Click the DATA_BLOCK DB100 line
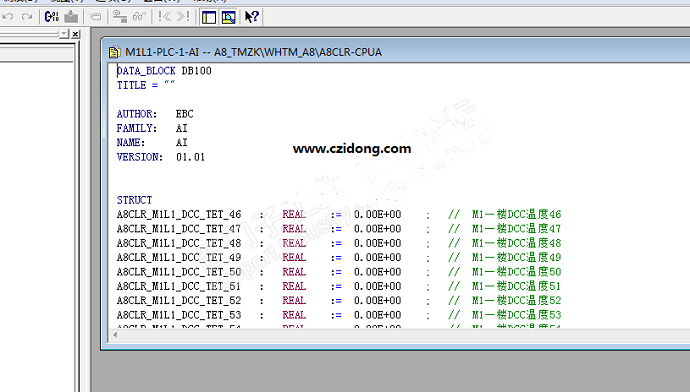The width and height of the screenshot is (690, 392). [164, 71]
